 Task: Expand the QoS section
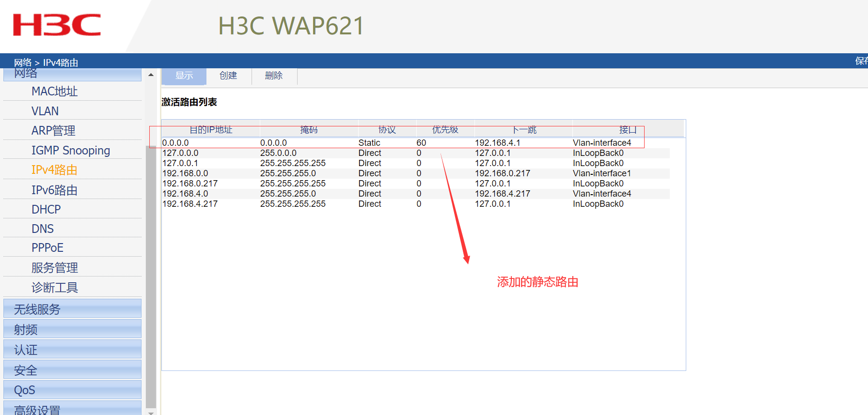[x=72, y=390]
